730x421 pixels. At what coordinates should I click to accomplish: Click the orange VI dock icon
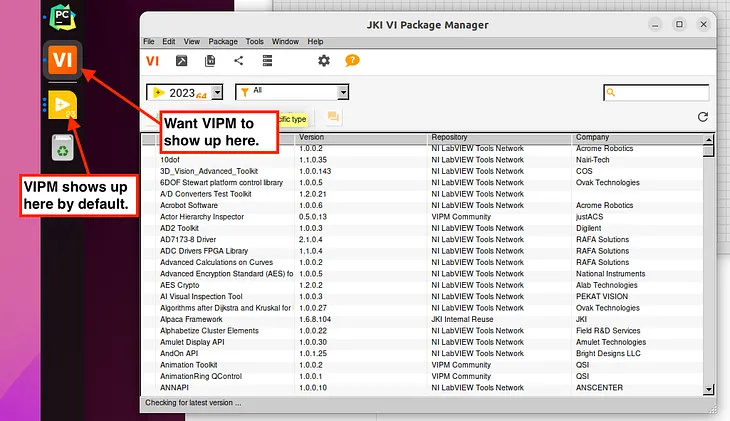point(62,60)
